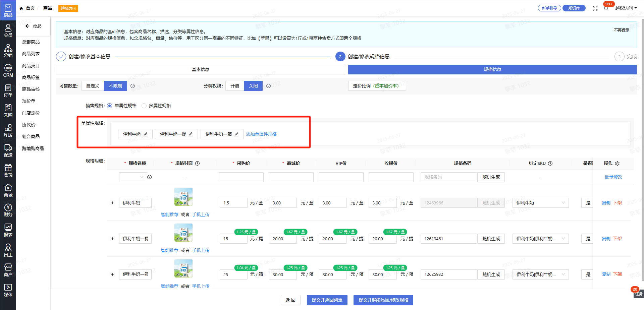Open 绑定SKU dropdown for 伊利牛奶一箱 row
The width and height of the screenshot is (644, 310).
pos(540,274)
